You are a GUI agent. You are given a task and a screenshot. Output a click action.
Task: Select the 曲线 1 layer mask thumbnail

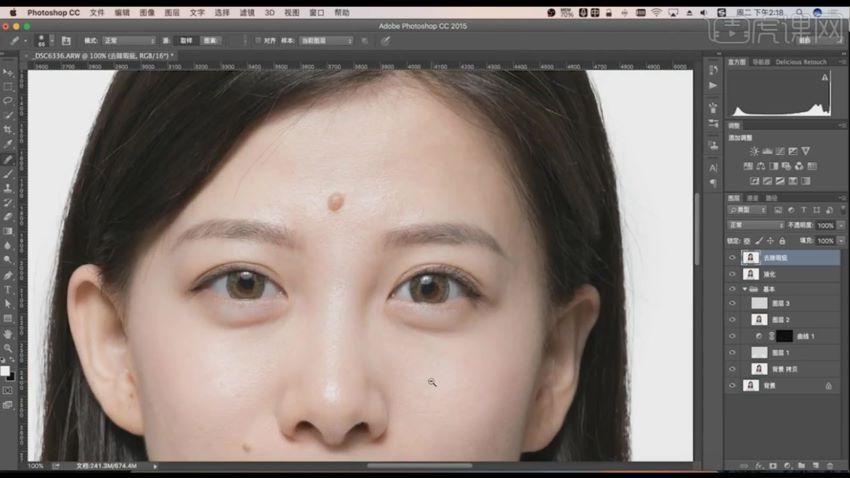pos(785,337)
